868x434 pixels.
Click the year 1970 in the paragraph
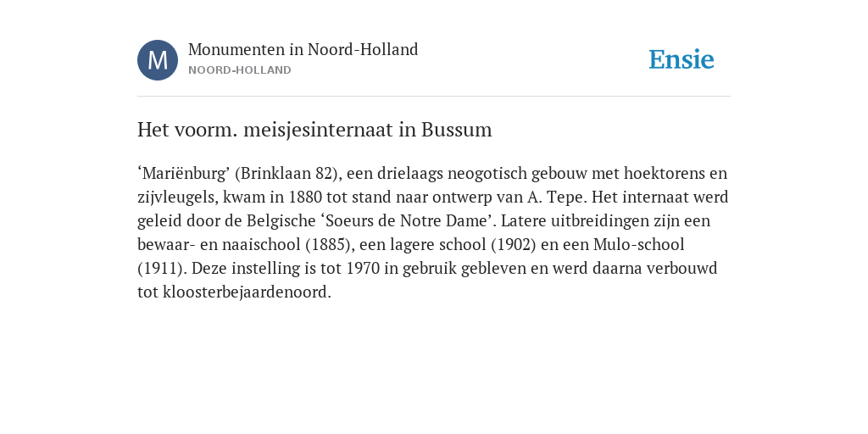(363, 269)
